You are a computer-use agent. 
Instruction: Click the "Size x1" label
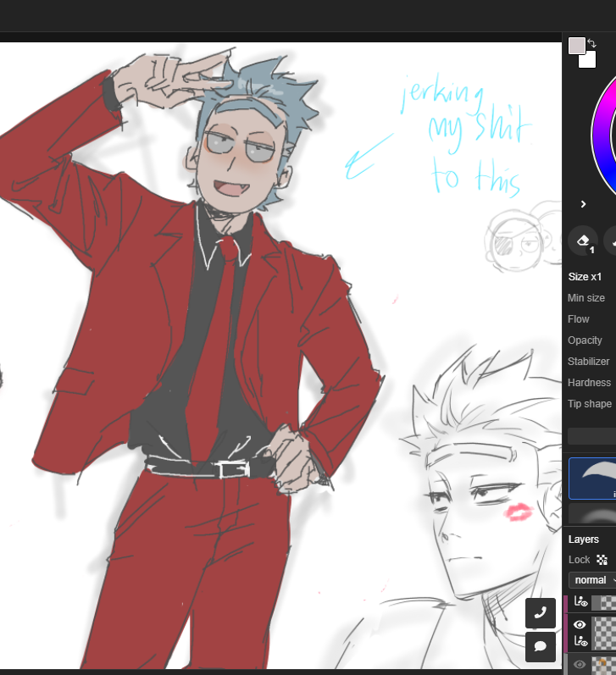[585, 277]
